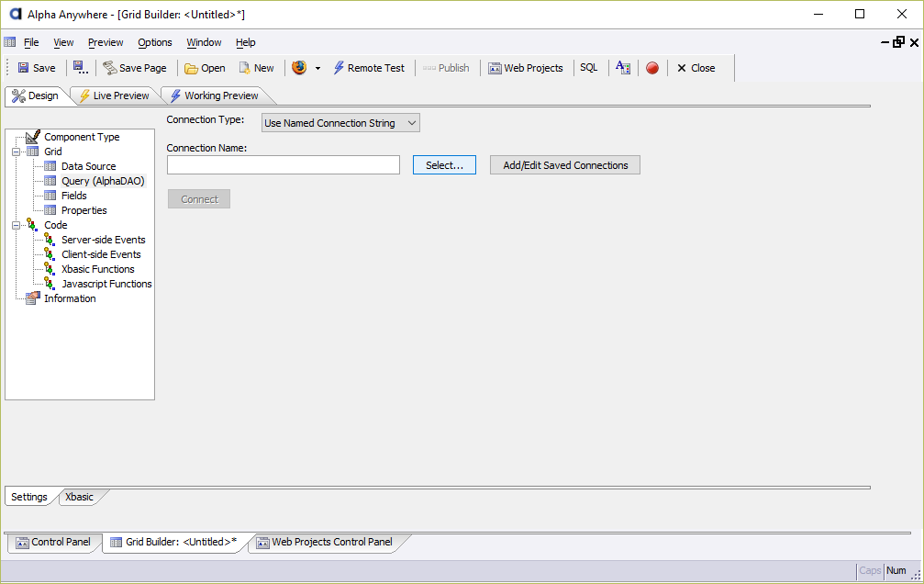This screenshot has height=584, width=924.
Task: Select Javascript Functions tree item
Action: pos(106,285)
